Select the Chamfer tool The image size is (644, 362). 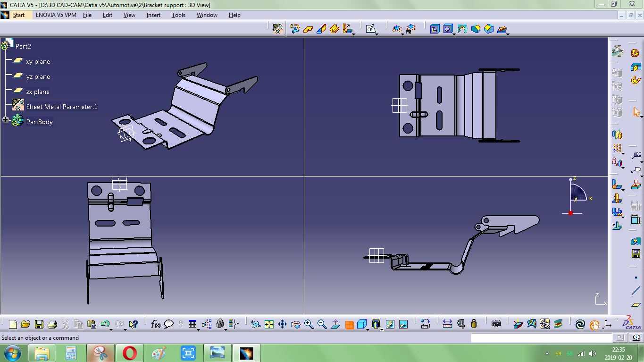click(x=489, y=29)
